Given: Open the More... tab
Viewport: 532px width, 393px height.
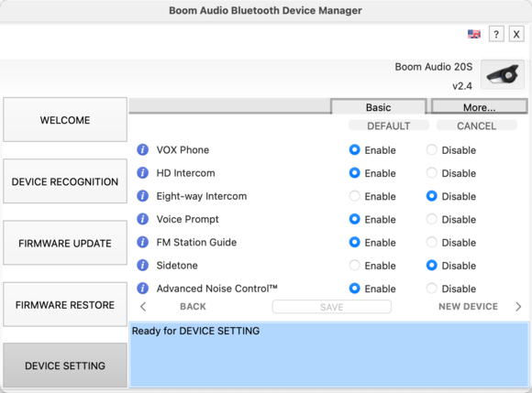Looking at the screenshot, I should click(x=479, y=107).
